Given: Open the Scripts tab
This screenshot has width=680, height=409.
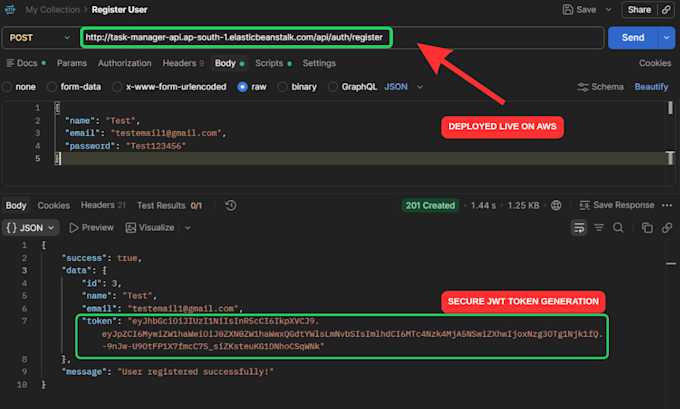Looking at the screenshot, I should click(x=273, y=63).
